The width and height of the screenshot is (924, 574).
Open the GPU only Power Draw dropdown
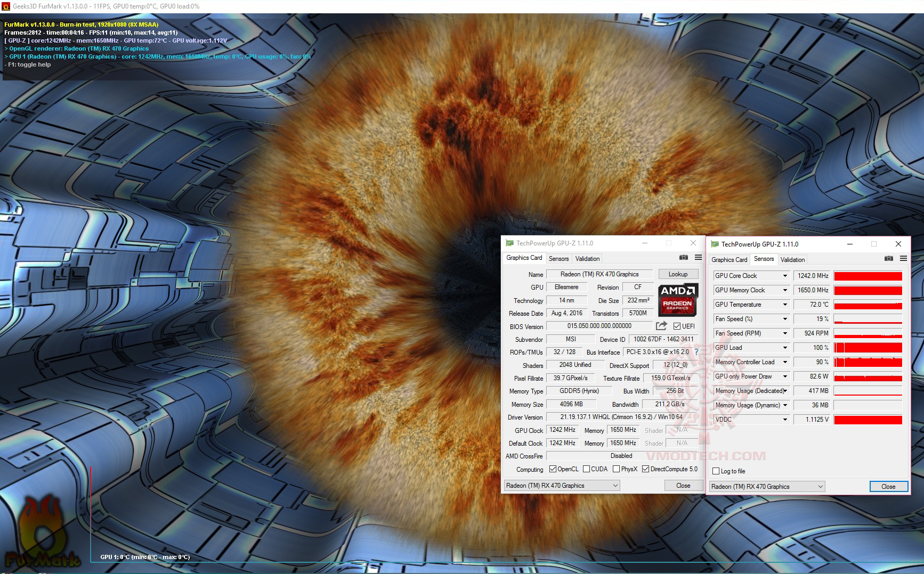click(x=785, y=376)
